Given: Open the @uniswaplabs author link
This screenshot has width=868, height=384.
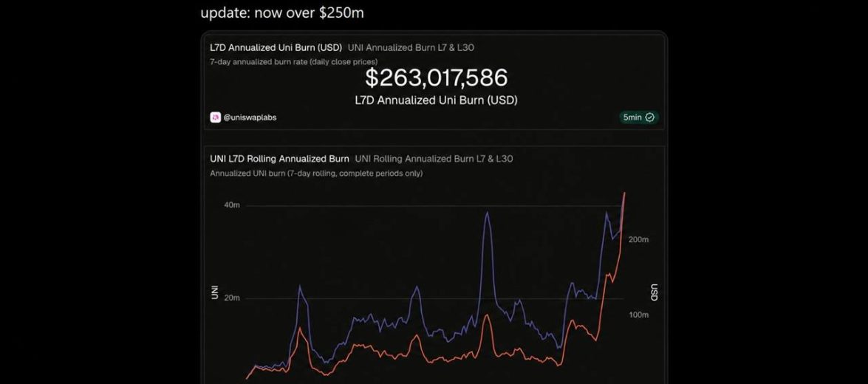Looking at the screenshot, I should click(x=250, y=117).
